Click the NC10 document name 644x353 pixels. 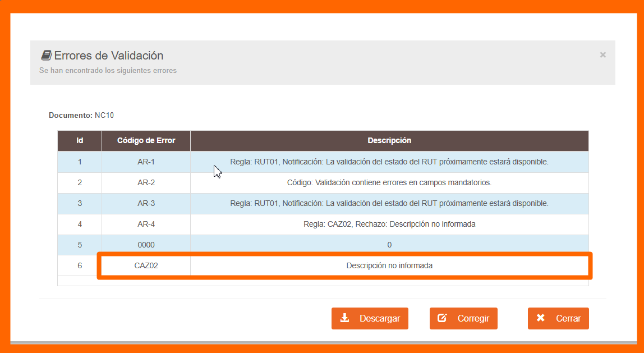[x=104, y=116]
